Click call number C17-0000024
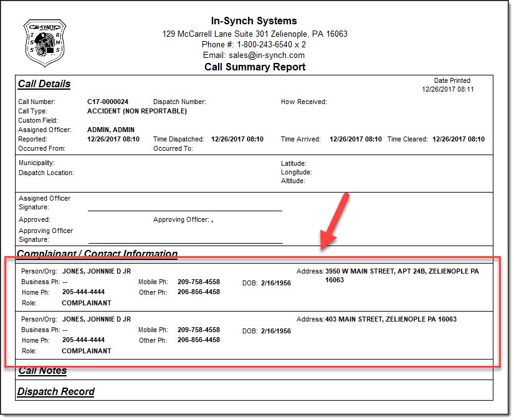514x420 pixels. 108,102
